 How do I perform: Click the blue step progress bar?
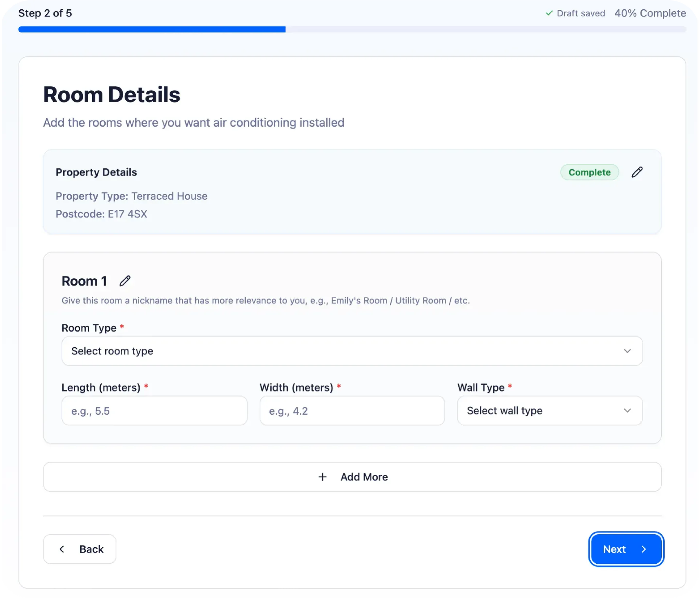[x=152, y=30]
